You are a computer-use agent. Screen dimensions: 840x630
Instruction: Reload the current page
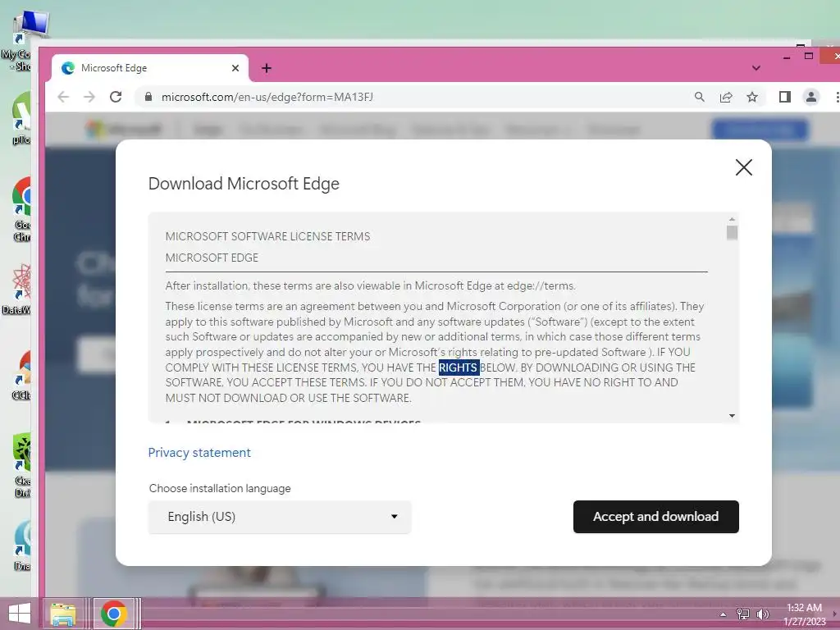[116, 97]
